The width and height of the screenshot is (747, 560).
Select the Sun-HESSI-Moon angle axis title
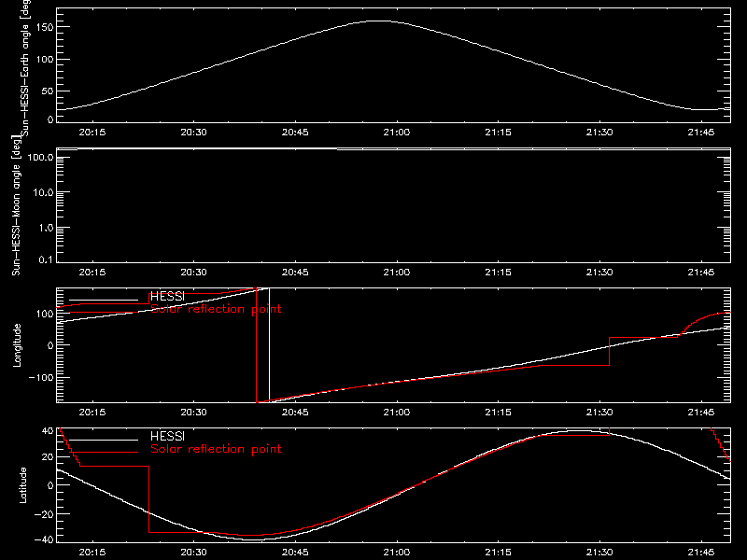16,205
